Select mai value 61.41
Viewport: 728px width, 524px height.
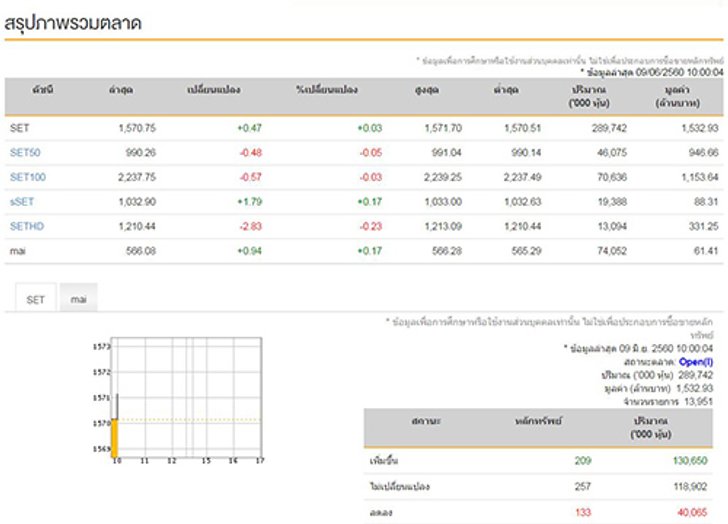click(706, 251)
